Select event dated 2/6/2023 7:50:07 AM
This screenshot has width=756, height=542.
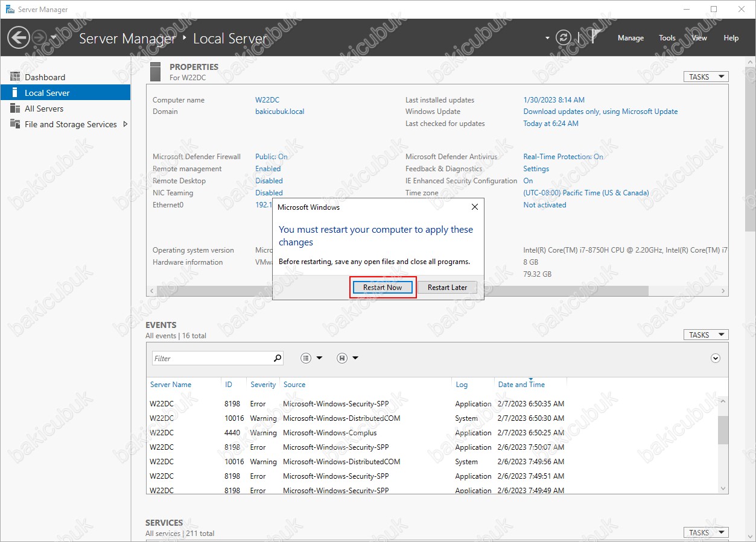coord(432,447)
